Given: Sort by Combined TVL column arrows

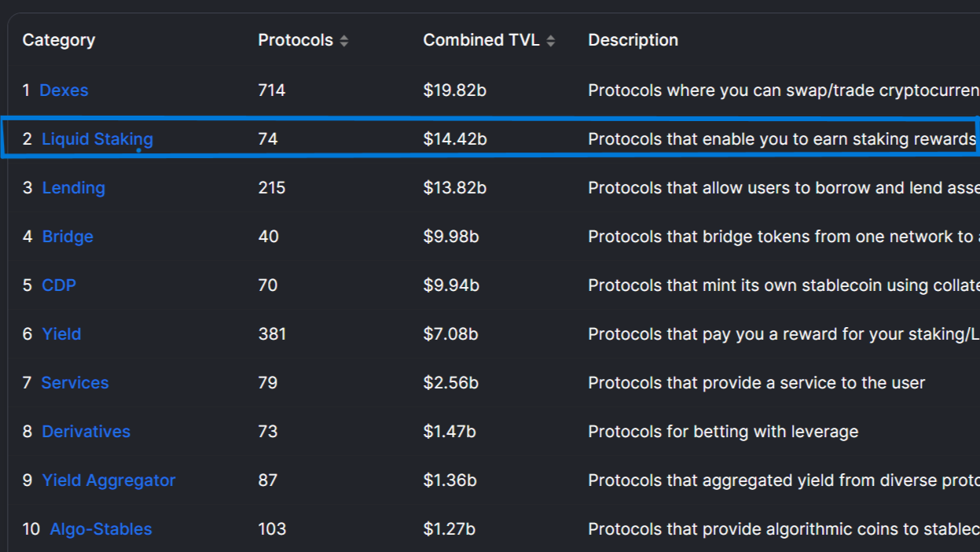Looking at the screenshot, I should point(551,41).
